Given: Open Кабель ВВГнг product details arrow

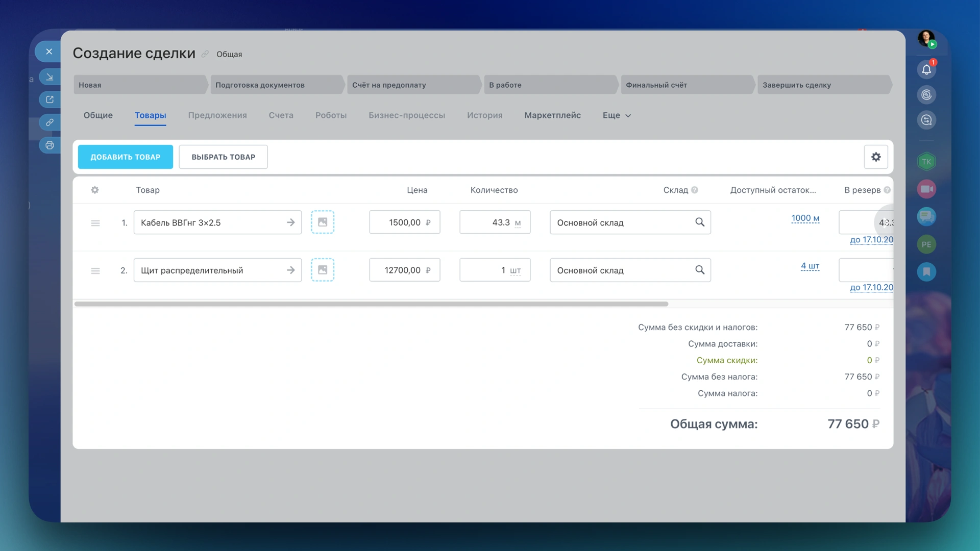Looking at the screenshot, I should point(291,222).
